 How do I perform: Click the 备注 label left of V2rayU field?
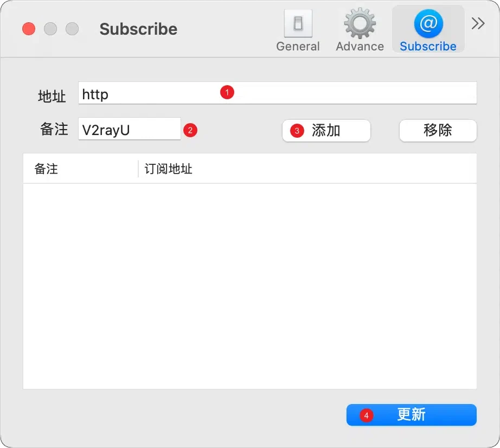click(54, 129)
